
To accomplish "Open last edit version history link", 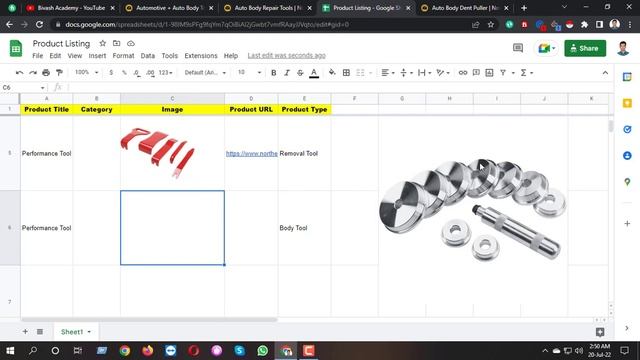I will [287, 56].
